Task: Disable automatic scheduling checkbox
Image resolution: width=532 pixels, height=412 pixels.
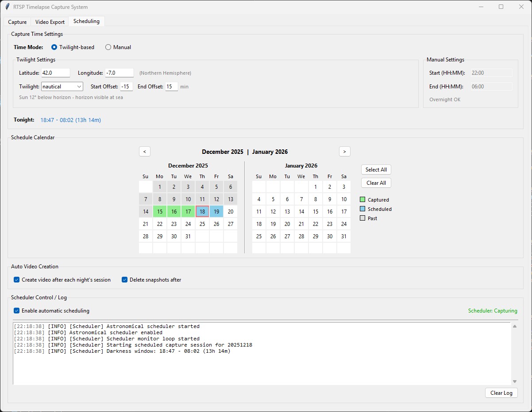Action: [16, 311]
